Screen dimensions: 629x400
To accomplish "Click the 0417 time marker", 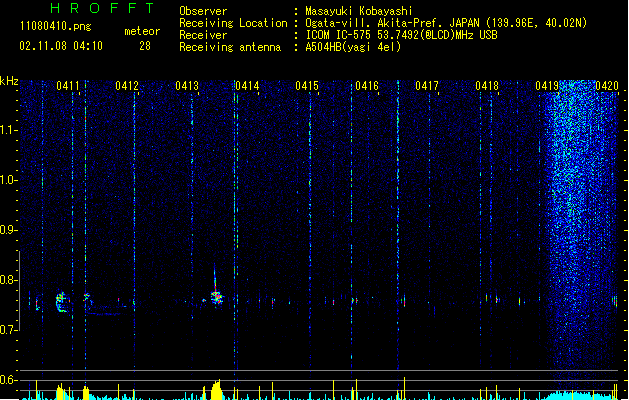I will pos(427,86).
